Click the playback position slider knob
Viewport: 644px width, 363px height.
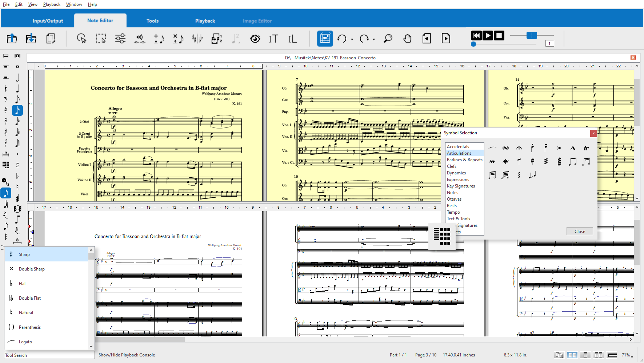coord(473,44)
